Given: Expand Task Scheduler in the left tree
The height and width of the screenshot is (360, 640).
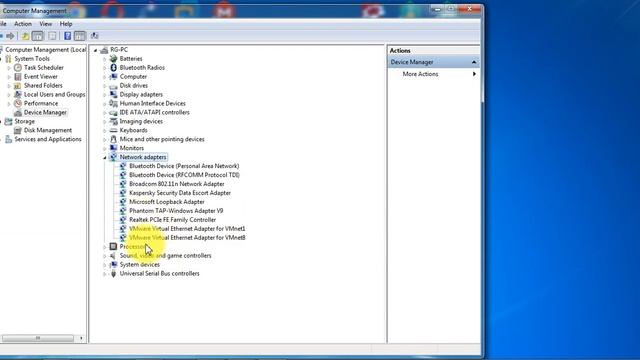Looking at the screenshot, I should (9, 68).
